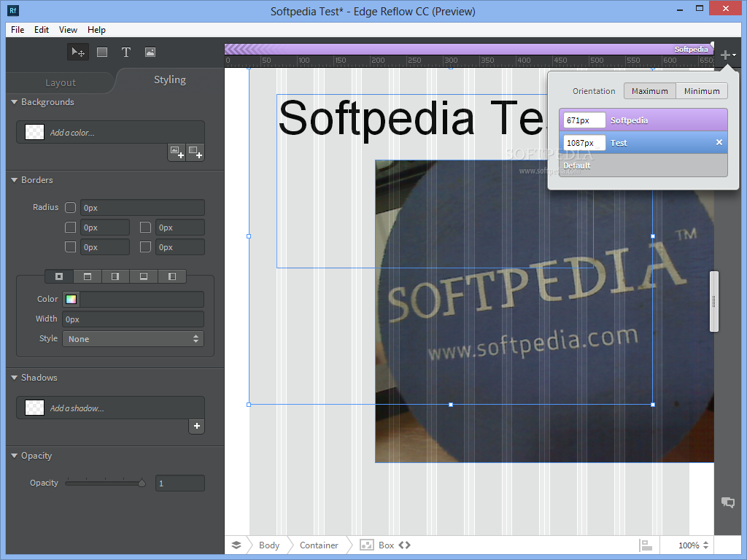Open the comments chat icon
747x560 pixels.
point(728,502)
